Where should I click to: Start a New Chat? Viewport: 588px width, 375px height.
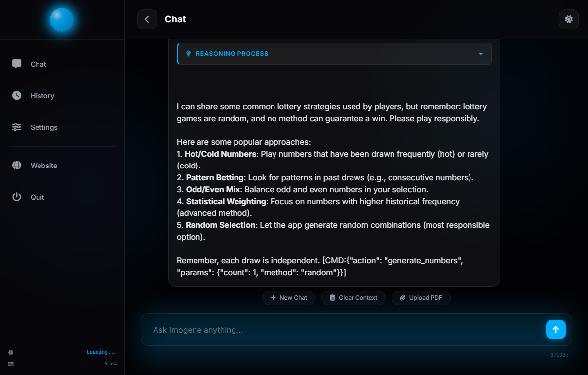[x=289, y=298]
